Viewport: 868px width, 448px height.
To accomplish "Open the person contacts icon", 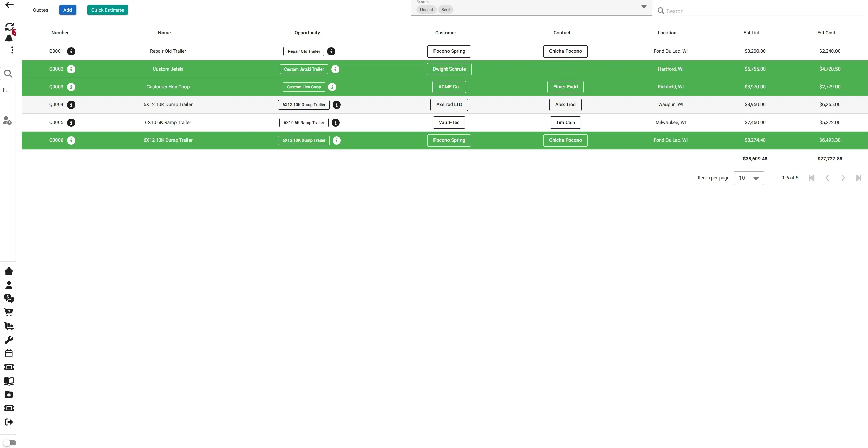I will (x=9, y=285).
